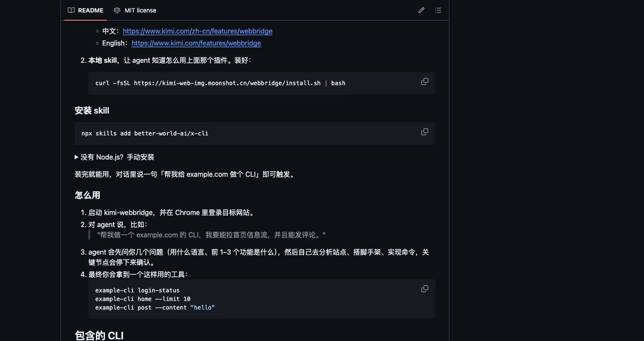Click the 安装 skill heading
Image resolution: width=644 pixels, height=341 pixels.
92,111
